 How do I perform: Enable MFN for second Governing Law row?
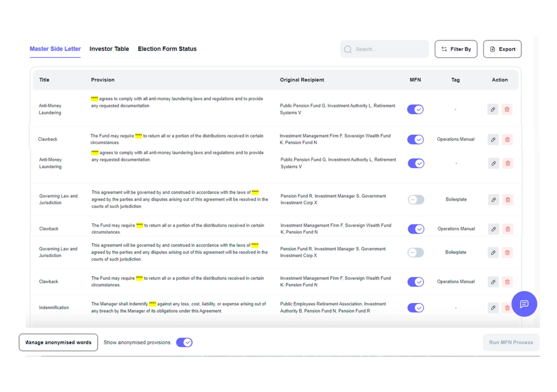416,253
